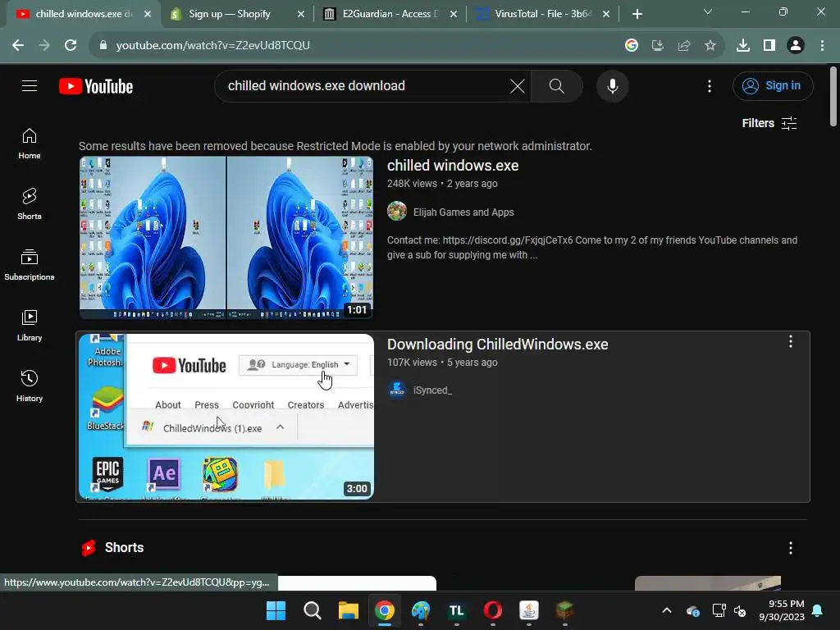Bookmark this page with the star icon

point(710,45)
